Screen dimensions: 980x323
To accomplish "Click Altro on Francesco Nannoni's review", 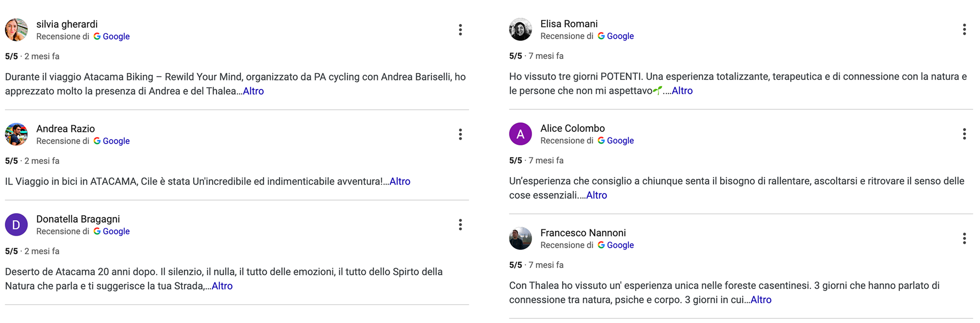I will pyautogui.click(x=761, y=299).
